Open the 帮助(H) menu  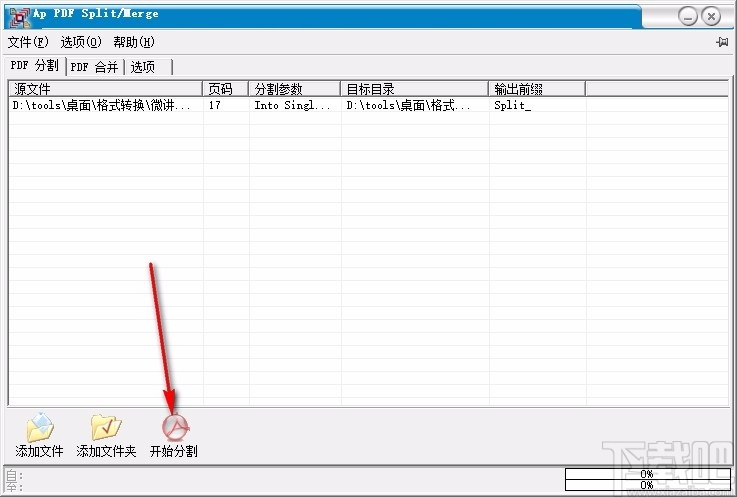(134, 42)
